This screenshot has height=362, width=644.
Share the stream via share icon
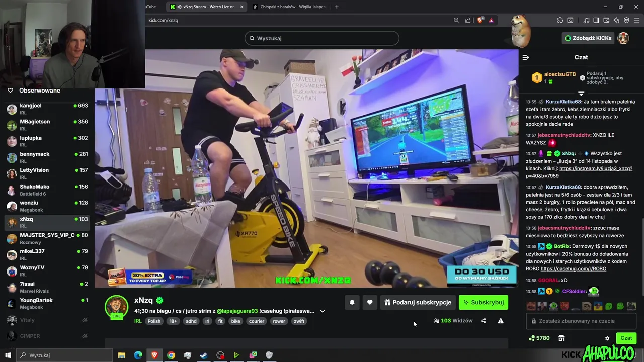[483, 321]
